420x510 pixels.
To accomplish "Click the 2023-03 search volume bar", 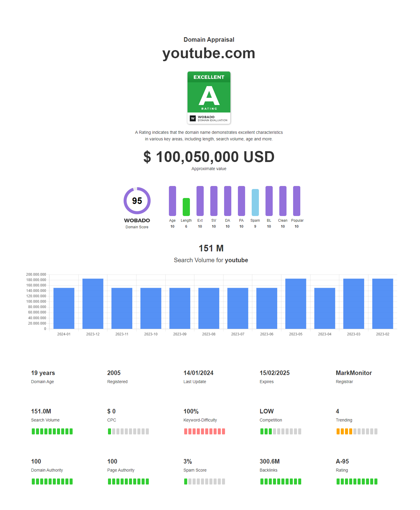I will (x=354, y=304).
